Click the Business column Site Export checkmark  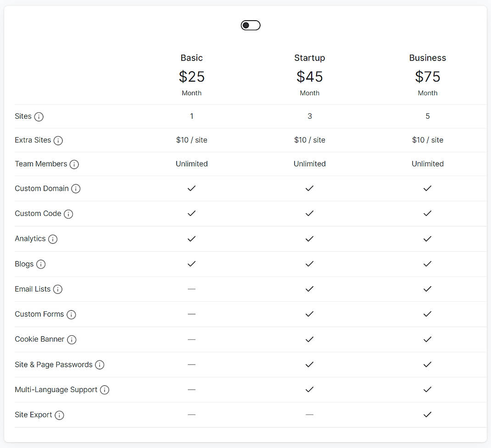tap(427, 415)
